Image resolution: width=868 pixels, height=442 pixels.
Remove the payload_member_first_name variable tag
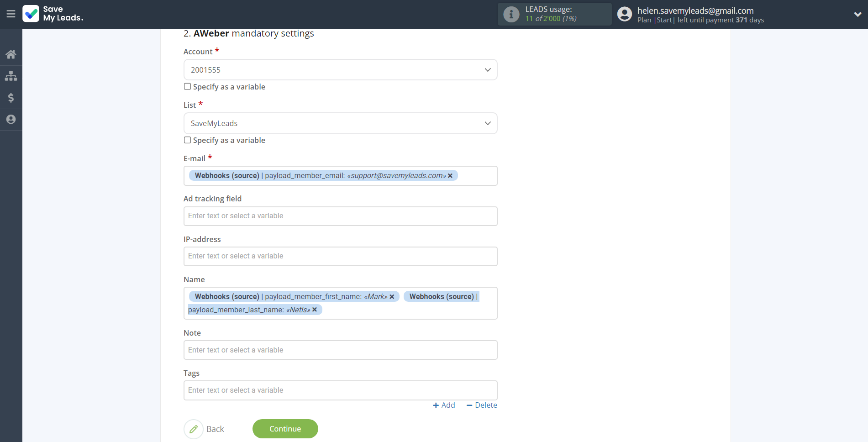tap(392, 297)
